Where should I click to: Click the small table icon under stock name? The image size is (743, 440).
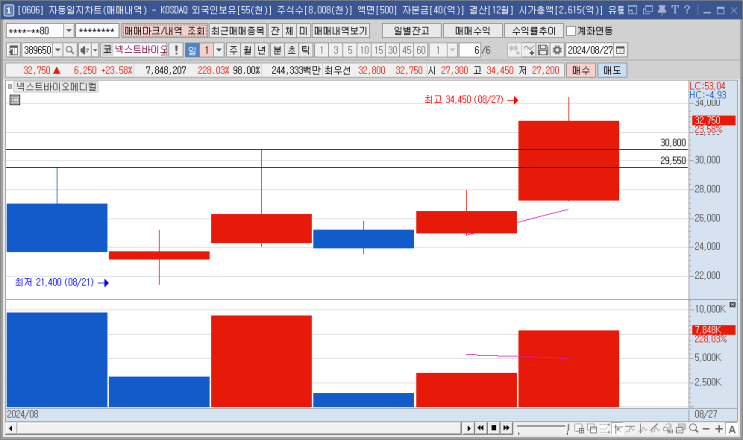click(x=15, y=99)
